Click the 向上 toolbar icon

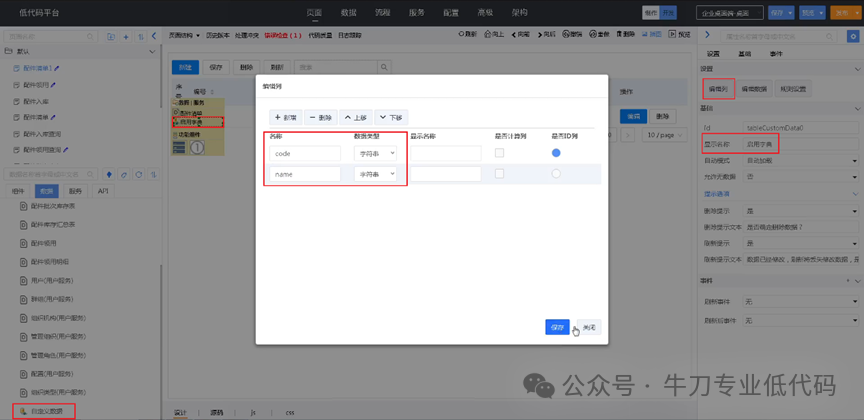click(494, 34)
